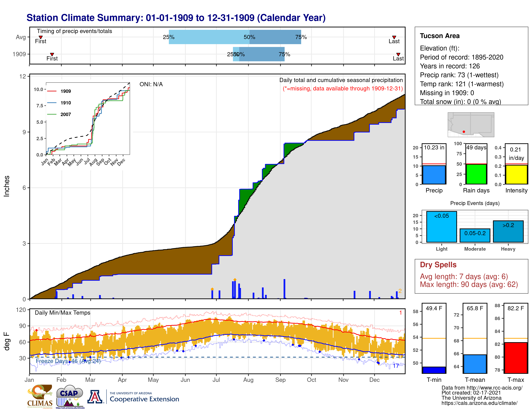The height and width of the screenshot is (411, 532).
Task: Click the orange max-precip diamond in mid-July
Action: tap(235, 280)
